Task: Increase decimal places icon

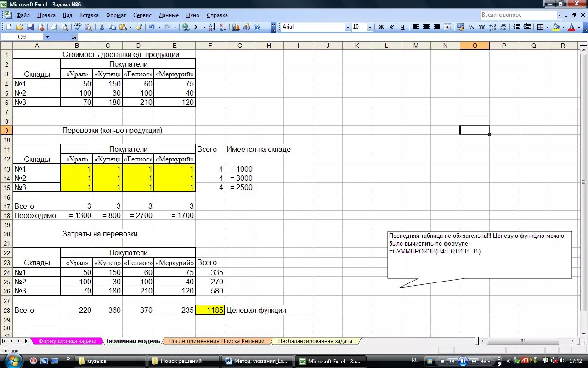Action: (x=492, y=27)
